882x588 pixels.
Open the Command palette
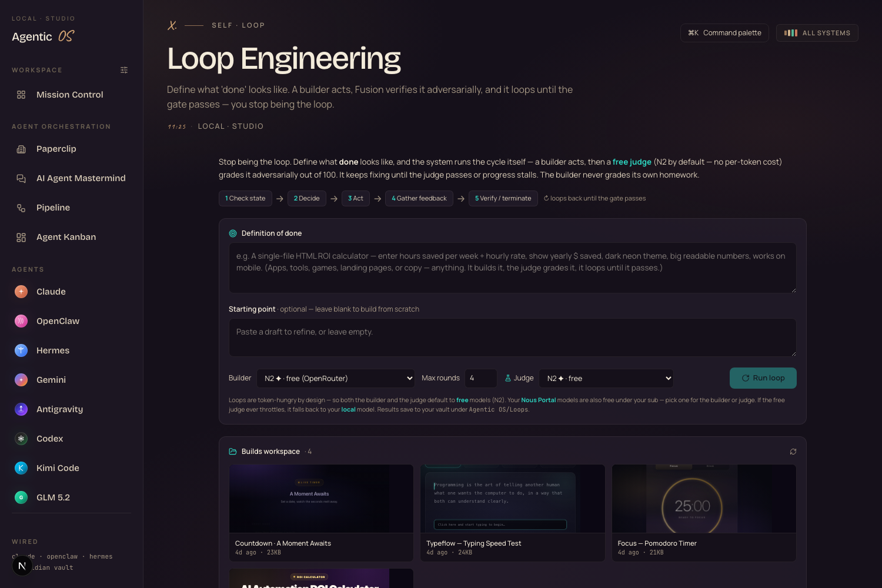[724, 33]
